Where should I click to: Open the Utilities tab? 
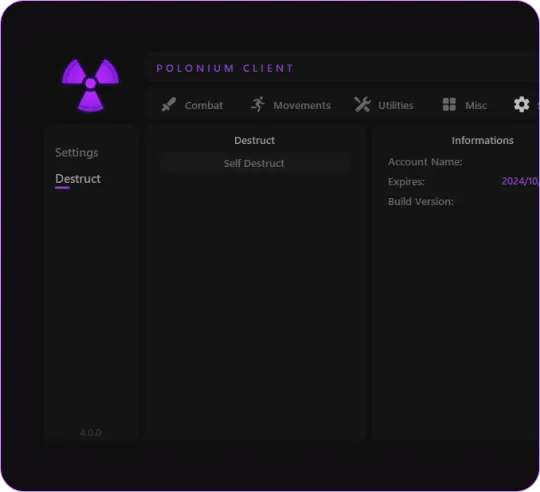click(384, 105)
